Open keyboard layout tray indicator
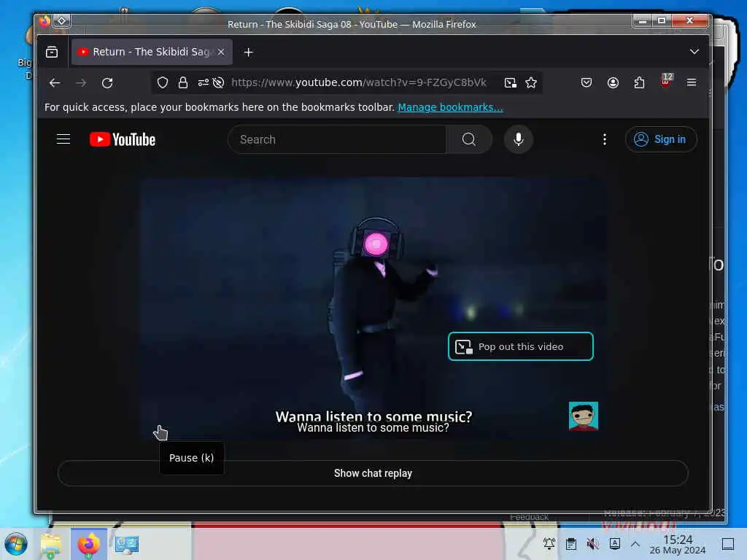Viewport: 747px width, 560px height. tap(615, 543)
